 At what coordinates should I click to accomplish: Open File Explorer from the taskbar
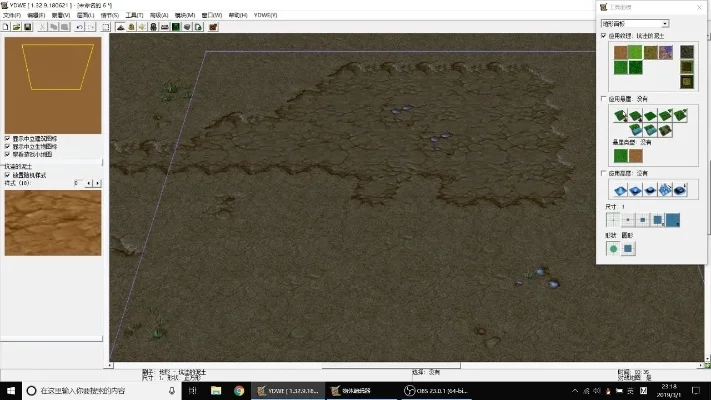click(216, 390)
